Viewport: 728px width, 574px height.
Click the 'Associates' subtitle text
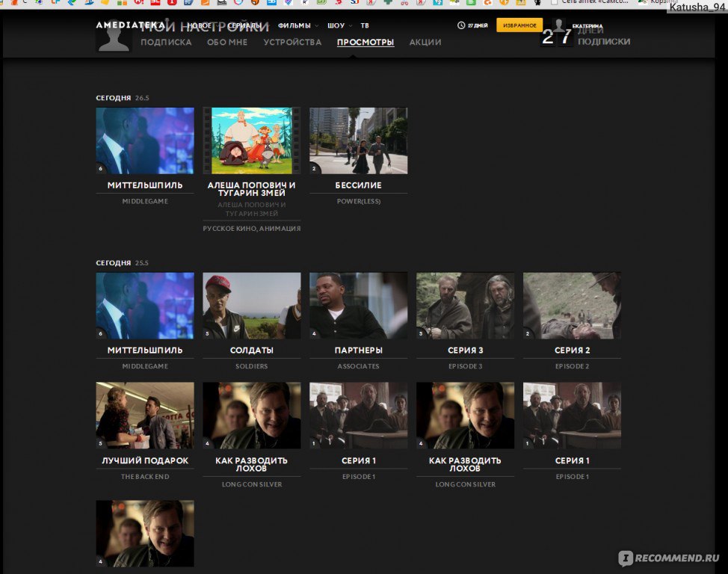click(x=359, y=366)
